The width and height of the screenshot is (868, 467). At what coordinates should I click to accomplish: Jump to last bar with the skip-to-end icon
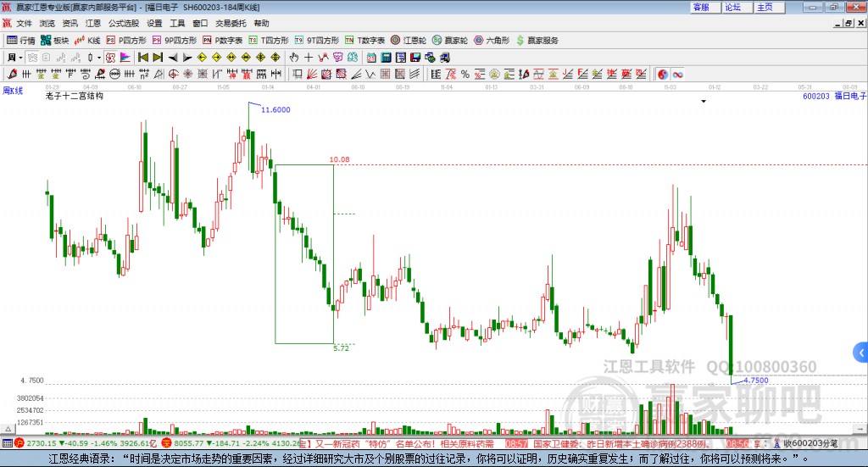click(x=158, y=58)
